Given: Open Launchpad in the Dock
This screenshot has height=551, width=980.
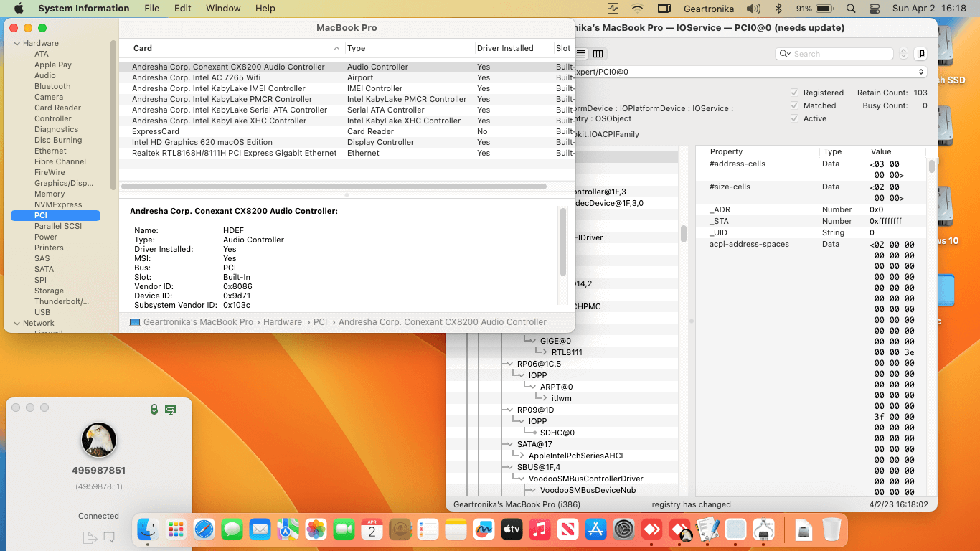Looking at the screenshot, I should pyautogui.click(x=176, y=530).
